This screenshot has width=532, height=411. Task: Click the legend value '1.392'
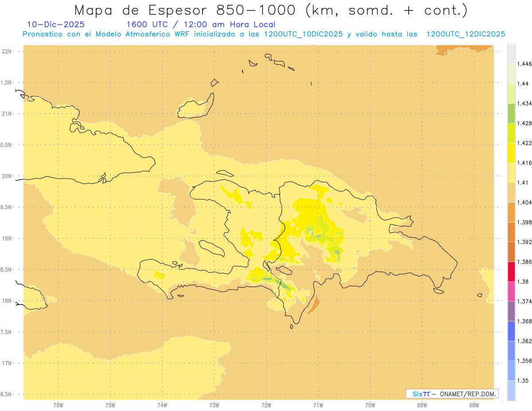click(525, 242)
